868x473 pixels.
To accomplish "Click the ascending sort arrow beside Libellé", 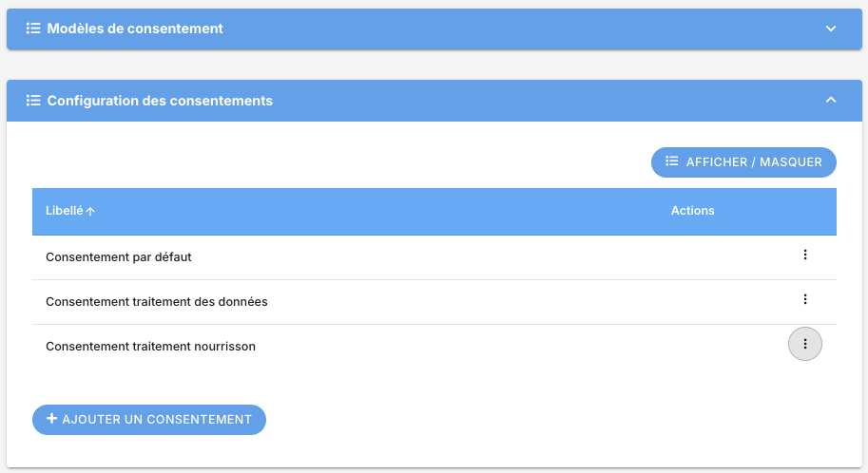I will coord(90,212).
